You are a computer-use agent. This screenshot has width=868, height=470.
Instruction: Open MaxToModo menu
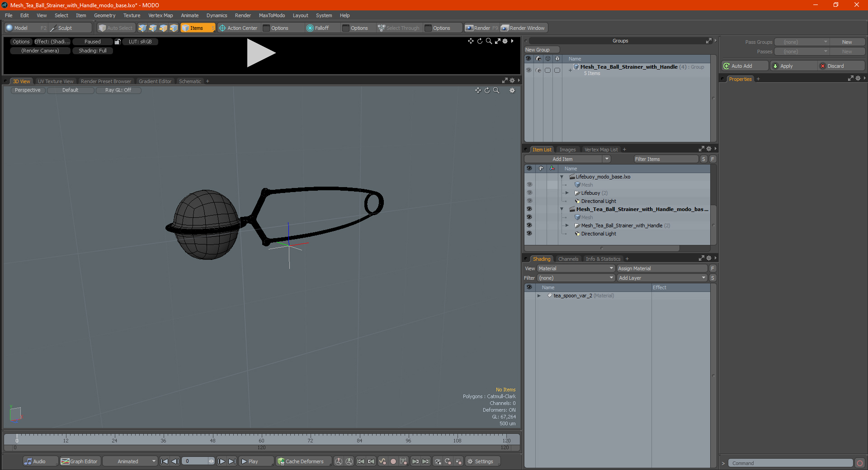(272, 15)
